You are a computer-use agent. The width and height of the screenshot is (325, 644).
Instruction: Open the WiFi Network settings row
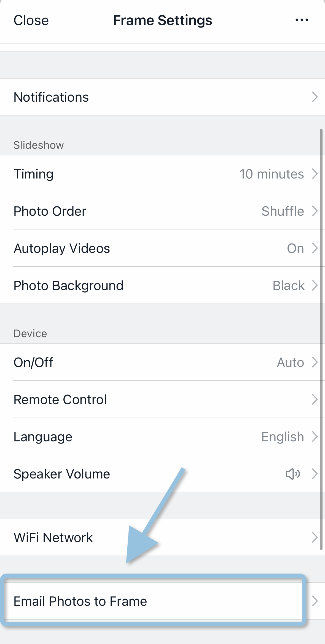point(53,538)
